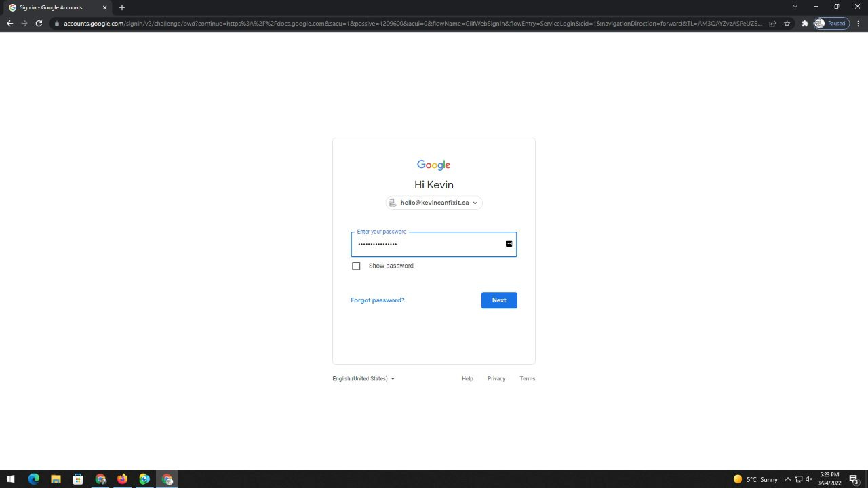Screen dimensions: 868x488
Task: Open the Windows Start menu
Action: pos(11,479)
